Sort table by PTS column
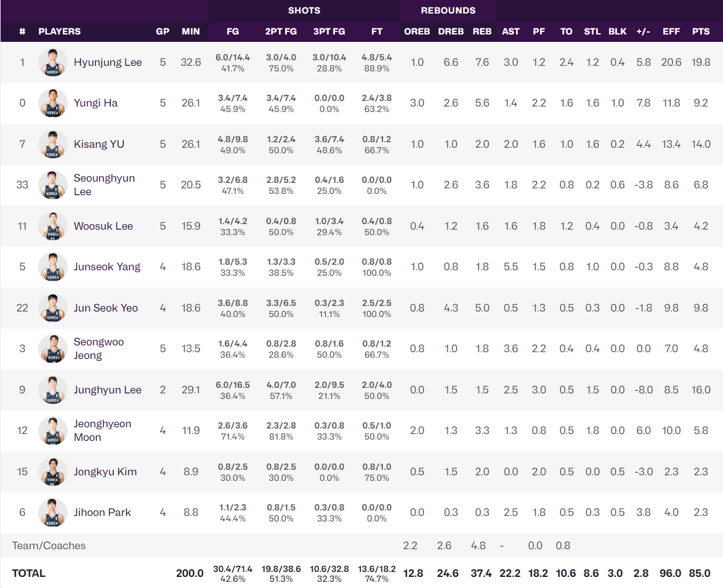Screen dimensions: 723x588 701,31
